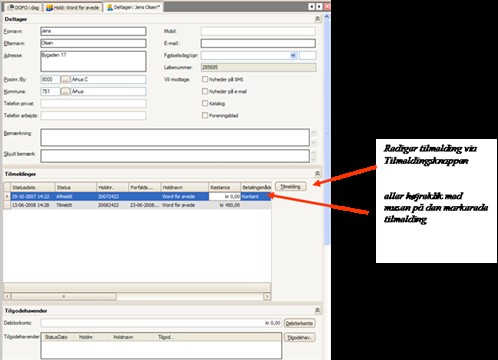Click the Skjult bemærk text field
This screenshot has height=360, width=498.
[x=175, y=156]
